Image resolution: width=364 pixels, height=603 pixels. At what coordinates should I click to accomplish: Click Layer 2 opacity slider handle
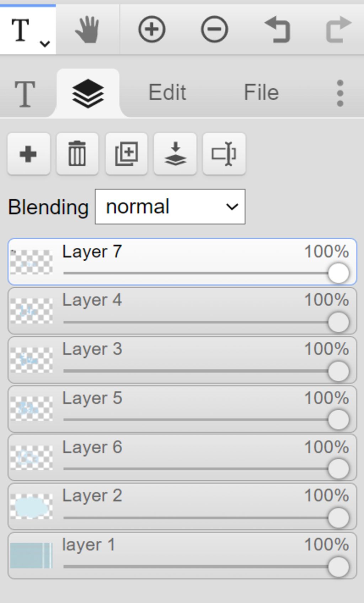pos(338,517)
